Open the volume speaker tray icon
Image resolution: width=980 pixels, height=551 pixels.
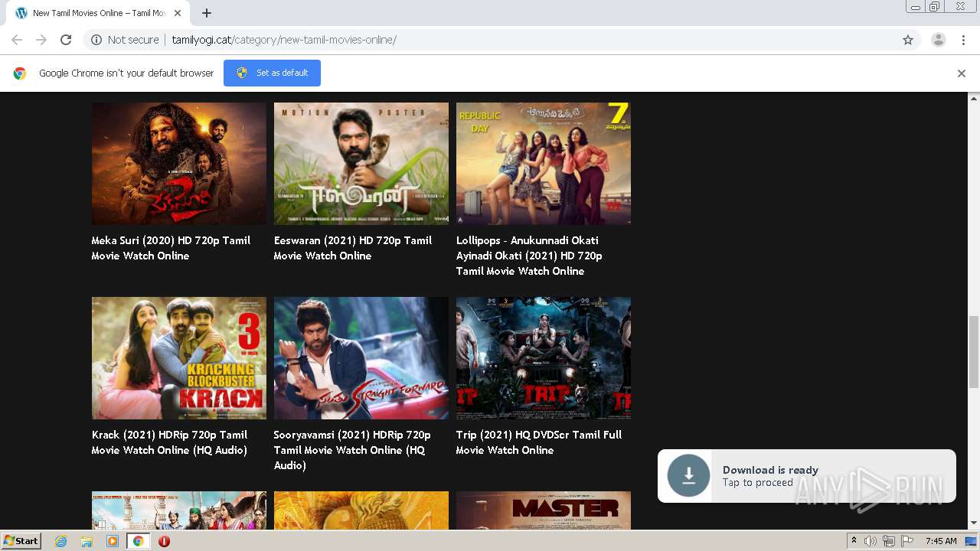click(871, 541)
